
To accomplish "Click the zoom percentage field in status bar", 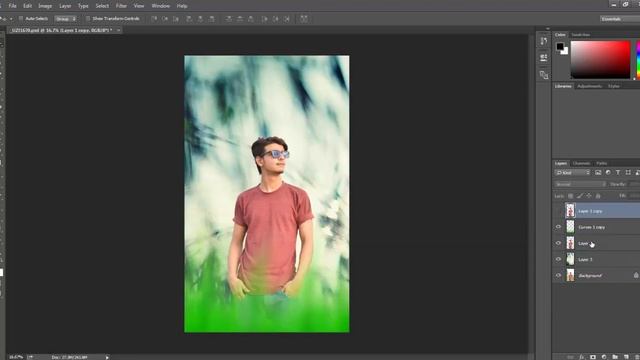I will (16, 357).
